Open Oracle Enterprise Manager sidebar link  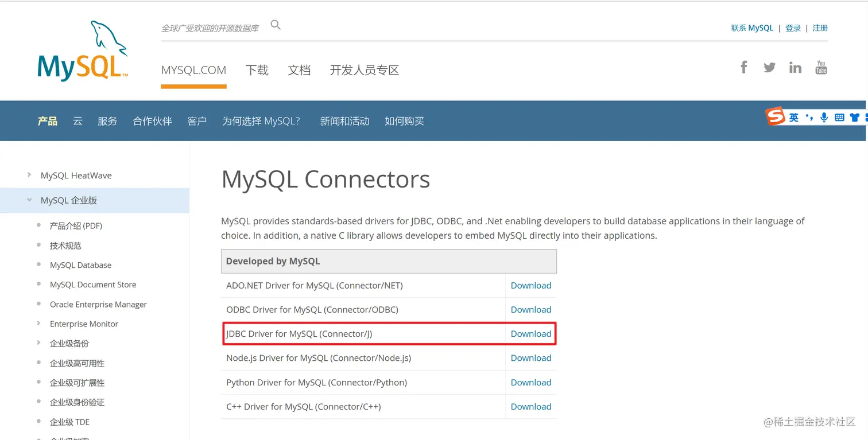(98, 305)
